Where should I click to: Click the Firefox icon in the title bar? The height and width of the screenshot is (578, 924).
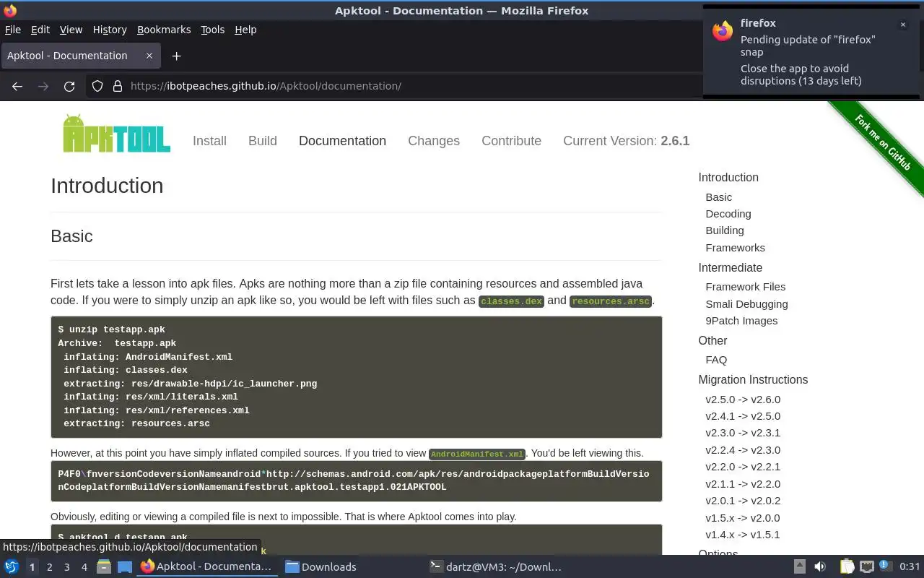(x=10, y=10)
